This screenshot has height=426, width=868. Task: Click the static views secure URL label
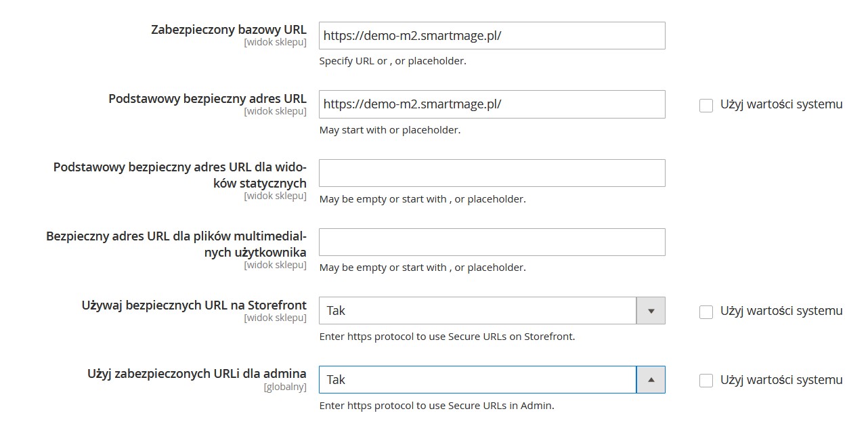click(x=180, y=175)
